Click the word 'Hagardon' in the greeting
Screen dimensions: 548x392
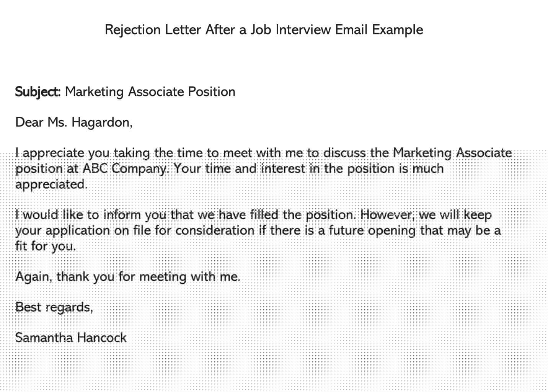pos(100,122)
